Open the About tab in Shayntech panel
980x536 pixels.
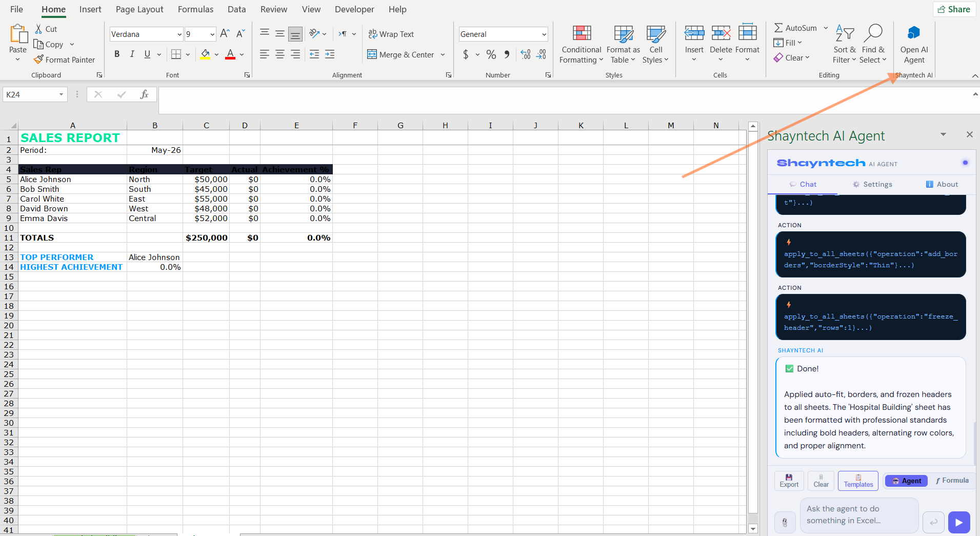coord(942,184)
